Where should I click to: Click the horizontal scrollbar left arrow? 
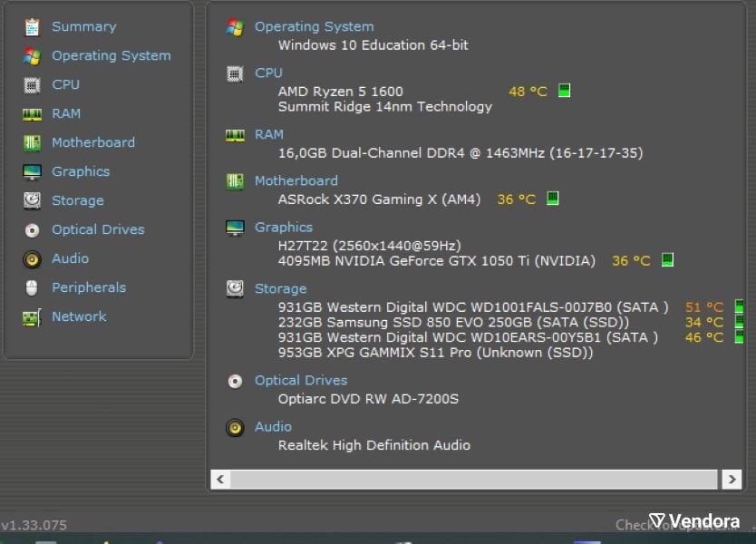tap(220, 480)
